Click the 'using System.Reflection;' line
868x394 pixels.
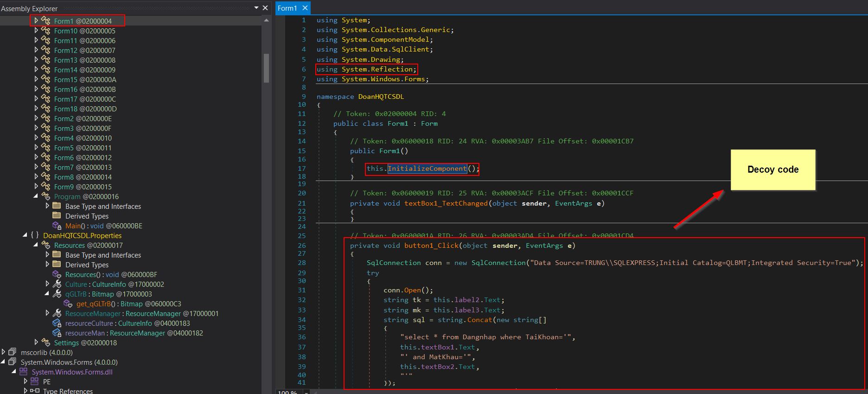[x=366, y=69]
